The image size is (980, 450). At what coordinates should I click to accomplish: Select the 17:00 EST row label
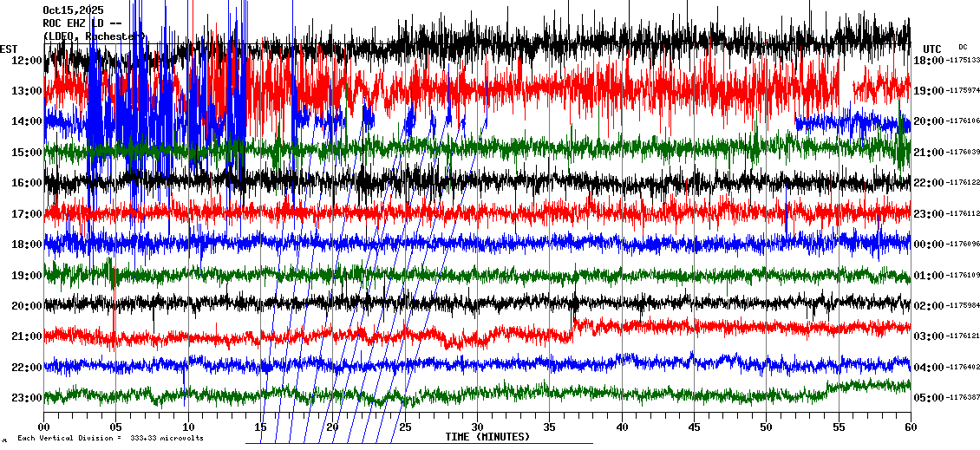[27, 214]
